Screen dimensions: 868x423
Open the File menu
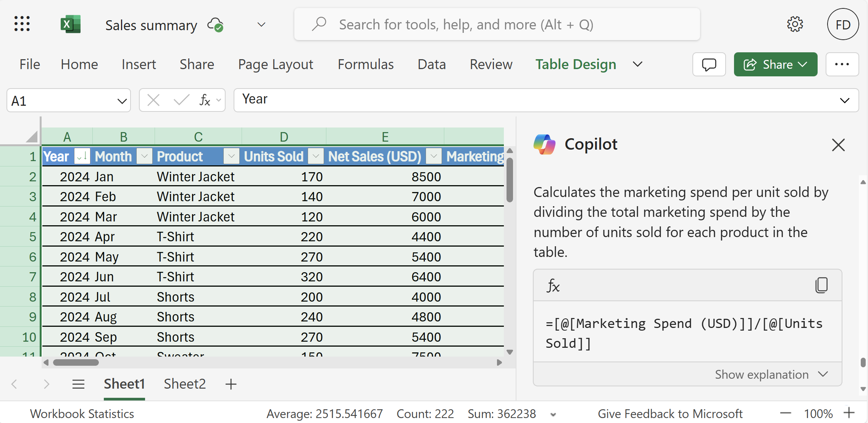click(x=30, y=64)
